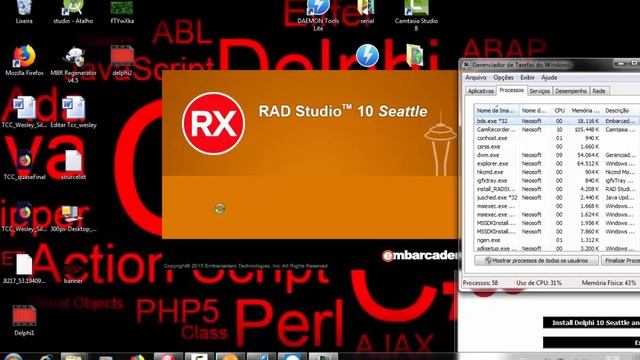The width and height of the screenshot is (640, 360).
Task: Select MSSDKInstall row using 7.860 K
Action: (x=557, y=231)
